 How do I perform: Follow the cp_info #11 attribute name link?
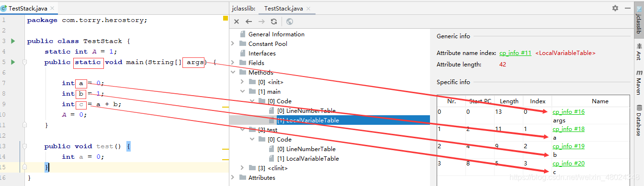pos(516,53)
